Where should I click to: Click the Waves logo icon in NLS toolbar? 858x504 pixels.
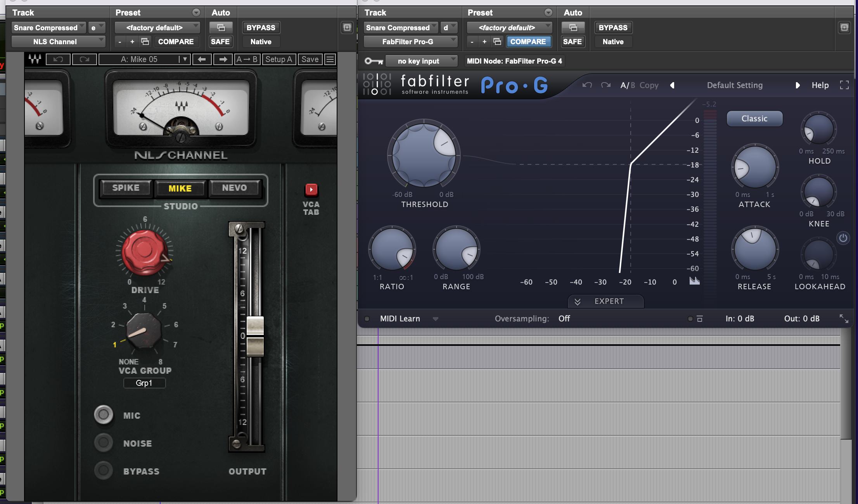pos(35,59)
